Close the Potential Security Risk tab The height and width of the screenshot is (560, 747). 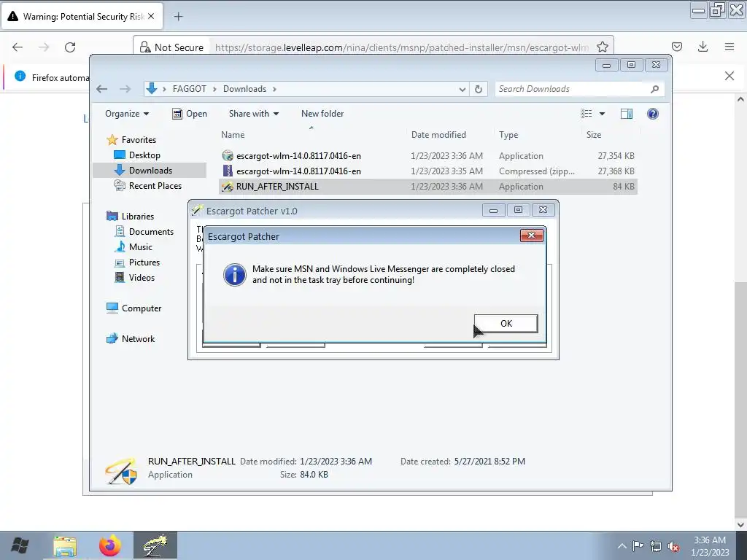150,16
